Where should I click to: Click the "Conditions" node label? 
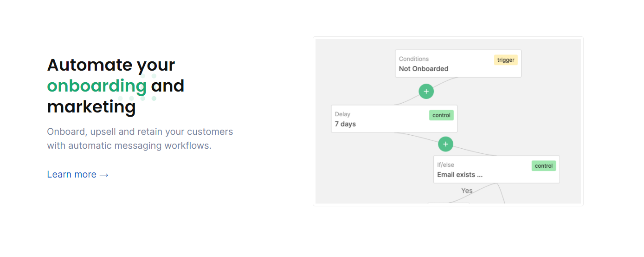414,59
